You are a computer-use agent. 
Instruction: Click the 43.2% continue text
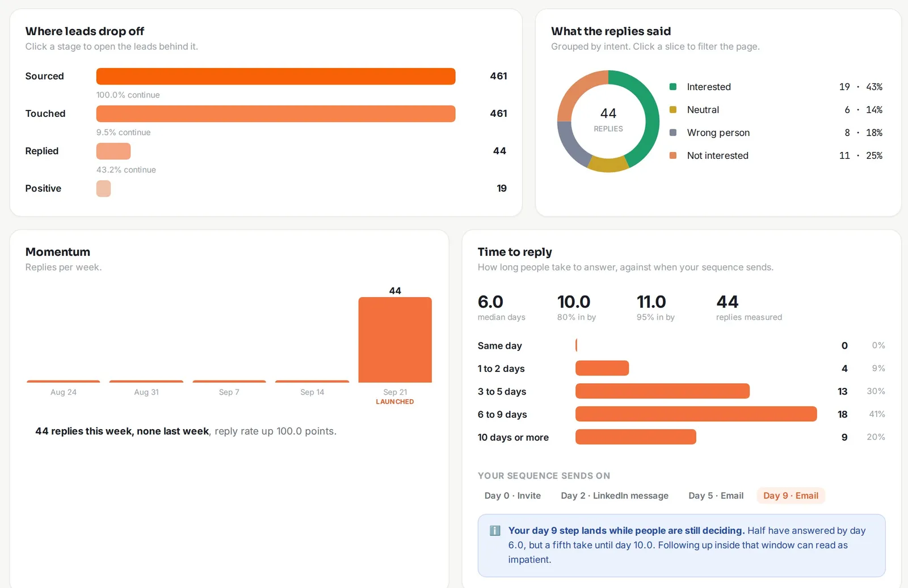tap(126, 170)
